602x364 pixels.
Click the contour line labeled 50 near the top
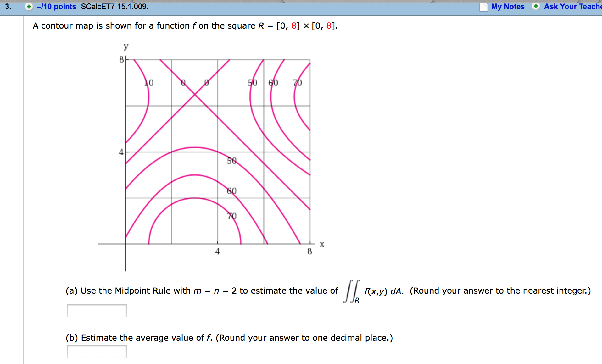pyautogui.click(x=252, y=83)
